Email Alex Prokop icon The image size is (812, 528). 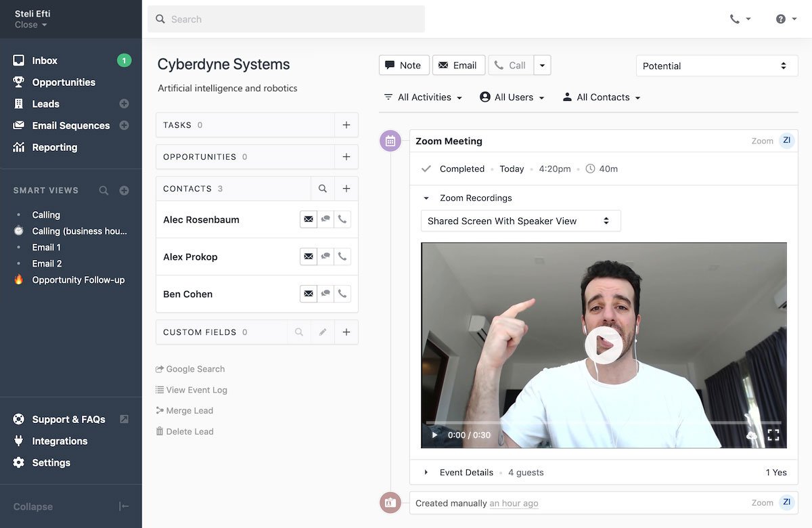(x=309, y=257)
